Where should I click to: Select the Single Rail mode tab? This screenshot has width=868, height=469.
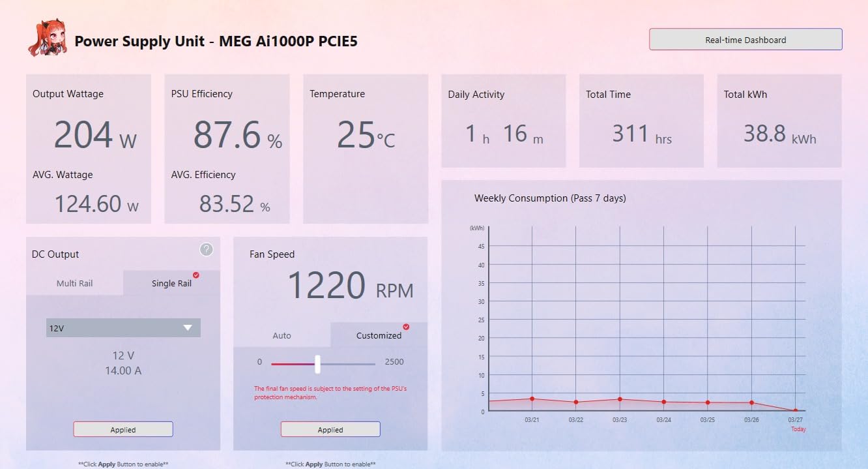171,283
